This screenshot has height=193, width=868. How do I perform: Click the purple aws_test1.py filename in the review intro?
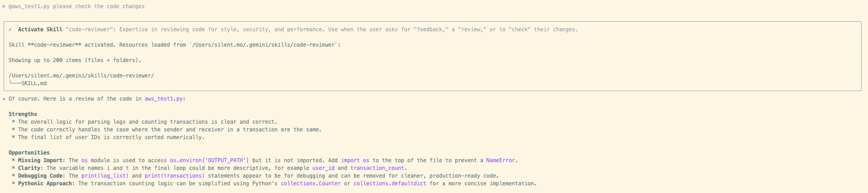164,99
